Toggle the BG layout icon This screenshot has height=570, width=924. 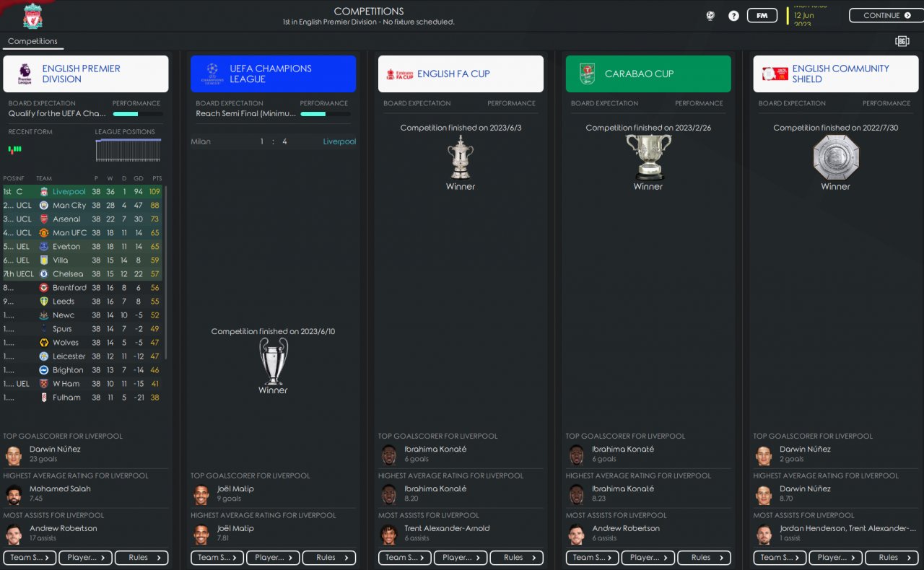[x=902, y=41]
